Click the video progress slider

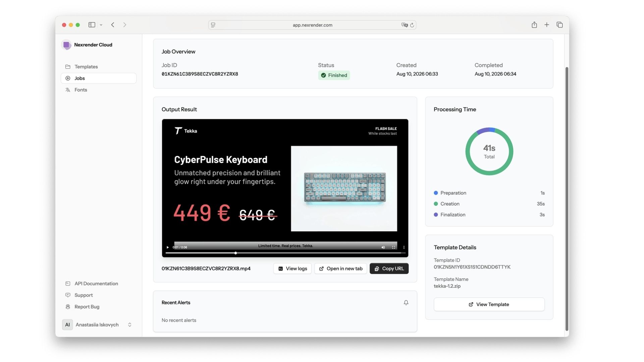(285, 253)
